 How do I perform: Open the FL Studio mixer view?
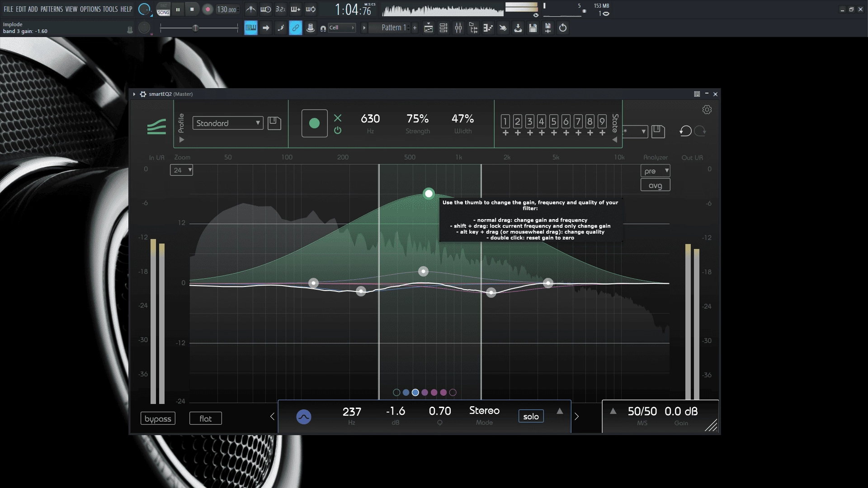coord(458,28)
